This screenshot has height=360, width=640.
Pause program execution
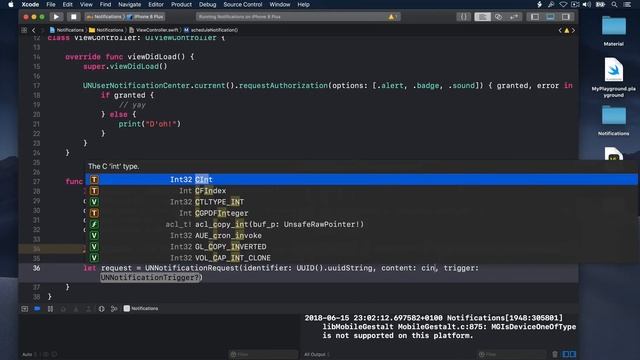(50, 309)
